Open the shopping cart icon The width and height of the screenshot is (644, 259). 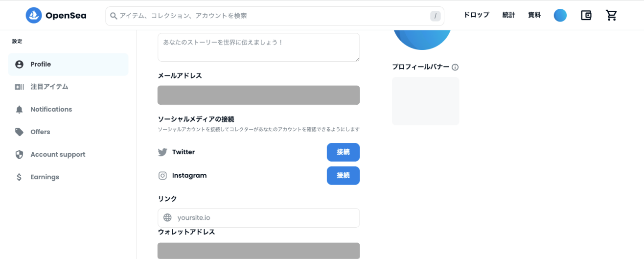click(x=611, y=15)
